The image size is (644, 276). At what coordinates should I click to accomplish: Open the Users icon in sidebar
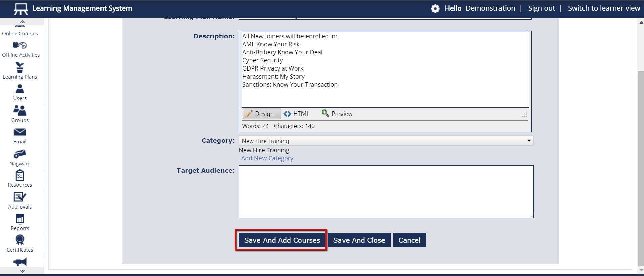(x=20, y=93)
